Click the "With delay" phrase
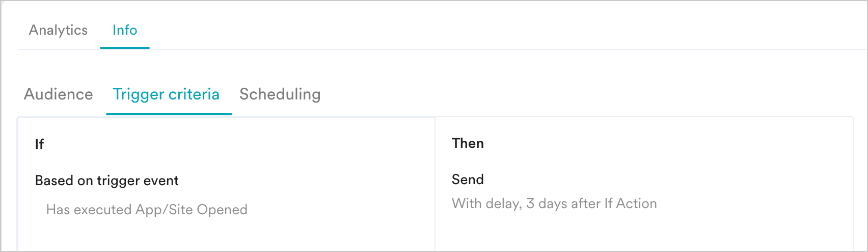 pos(485,204)
